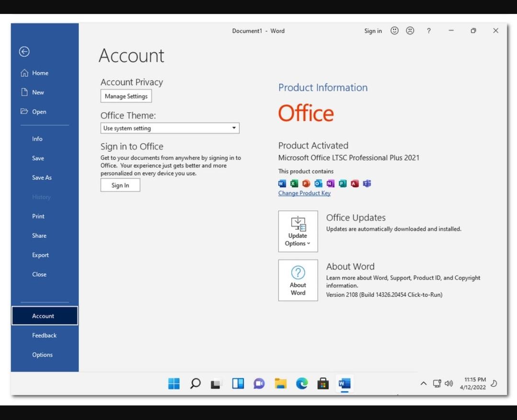Follow the Change Product Key link

tap(304, 193)
